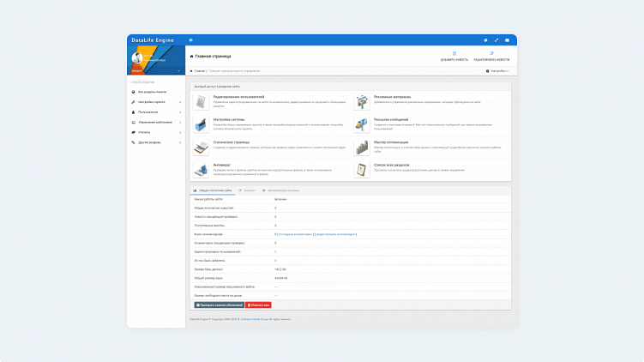Open Антивирус title link
This screenshot has height=362, width=644.
222,165
